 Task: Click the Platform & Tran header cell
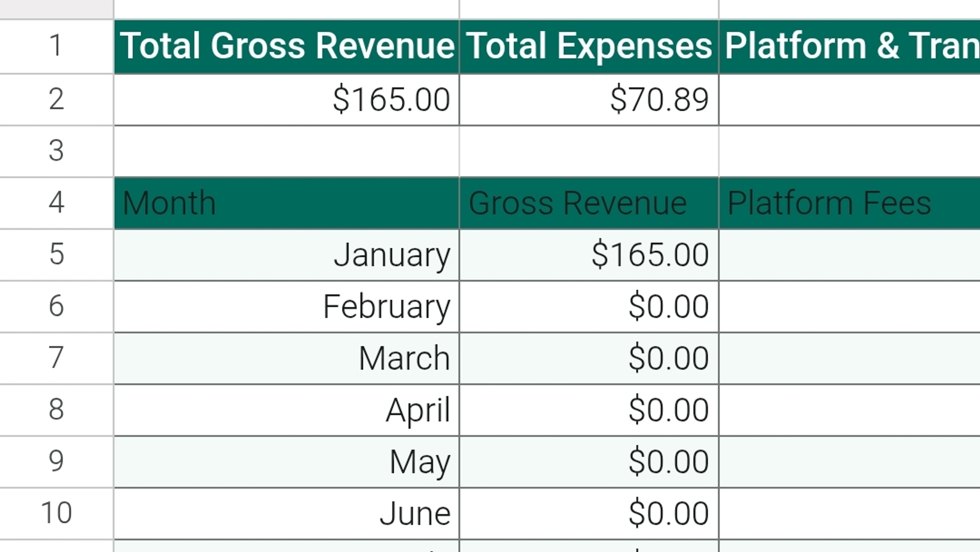[x=850, y=46]
